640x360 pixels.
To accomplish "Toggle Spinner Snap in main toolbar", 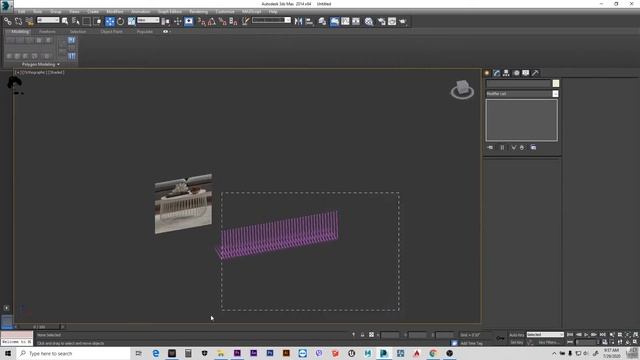I will [x=233, y=21].
